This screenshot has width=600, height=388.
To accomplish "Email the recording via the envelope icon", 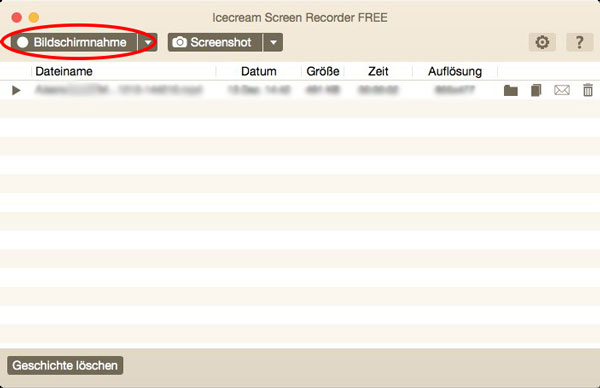I will click(x=562, y=90).
